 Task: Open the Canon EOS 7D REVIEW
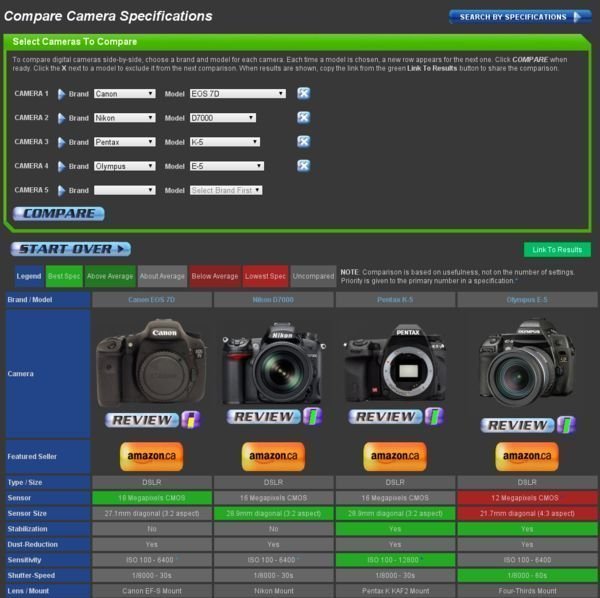(142, 420)
